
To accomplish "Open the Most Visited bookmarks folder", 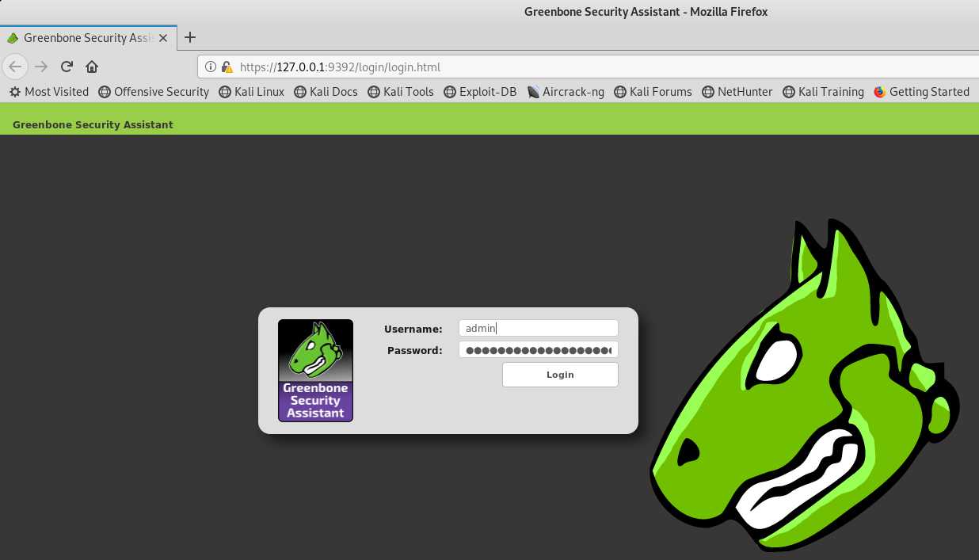I will tap(49, 92).
